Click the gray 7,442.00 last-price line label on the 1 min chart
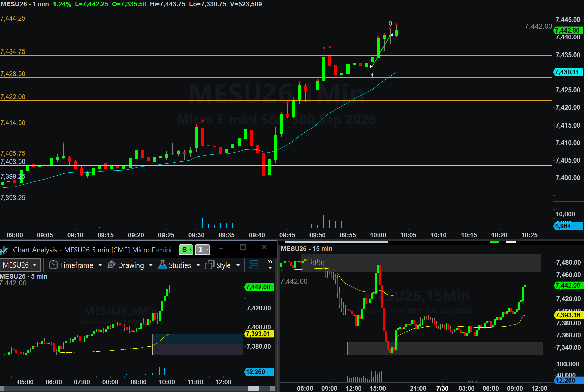Screen dimensions: 584x392 point(538,26)
